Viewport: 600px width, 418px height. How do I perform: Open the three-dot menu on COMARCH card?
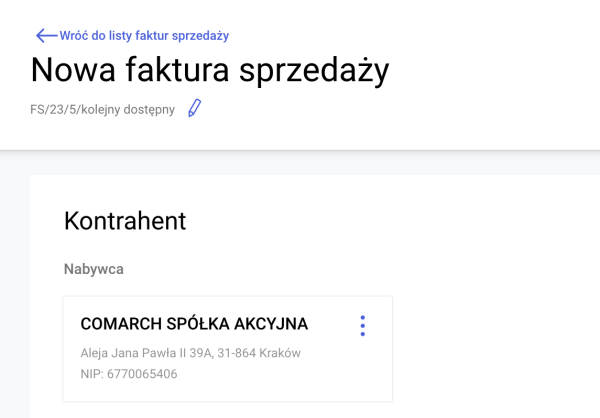363,326
